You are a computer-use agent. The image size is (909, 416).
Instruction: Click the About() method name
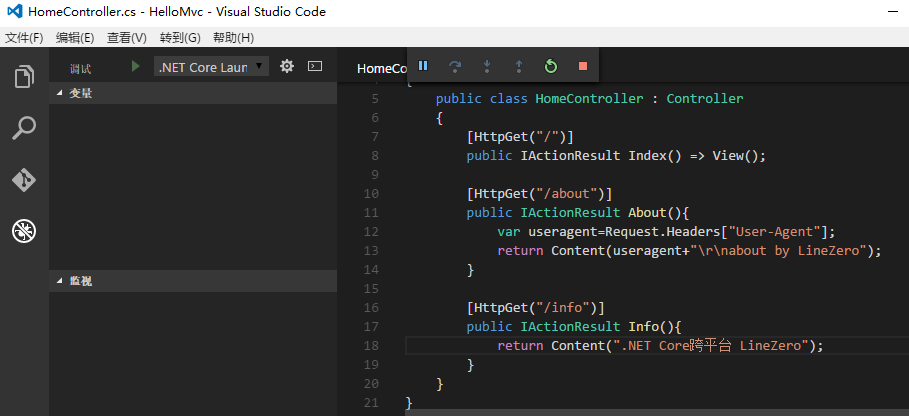[647, 212]
